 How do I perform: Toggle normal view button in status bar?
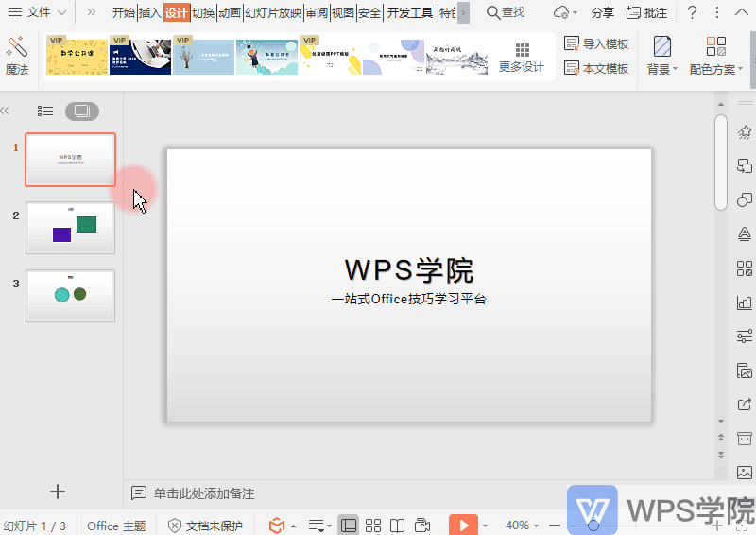tap(348, 526)
